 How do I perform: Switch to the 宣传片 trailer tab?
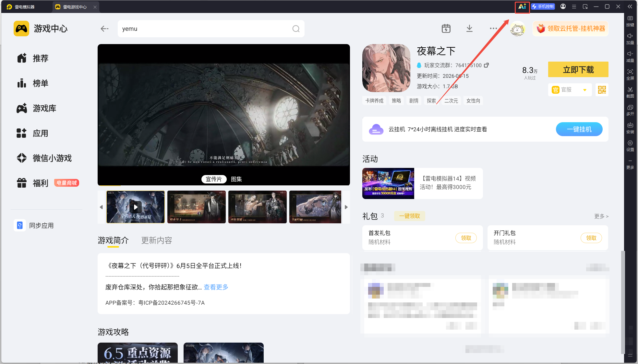tap(214, 179)
